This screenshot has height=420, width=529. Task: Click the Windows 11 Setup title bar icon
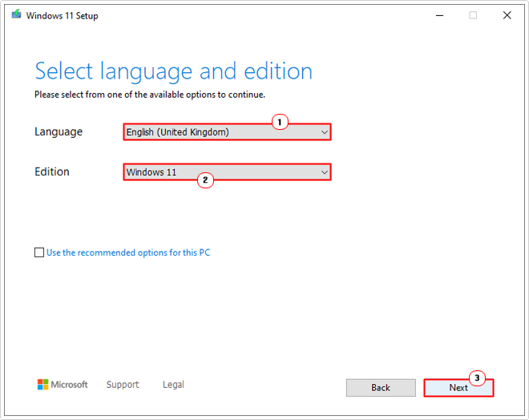click(x=16, y=14)
